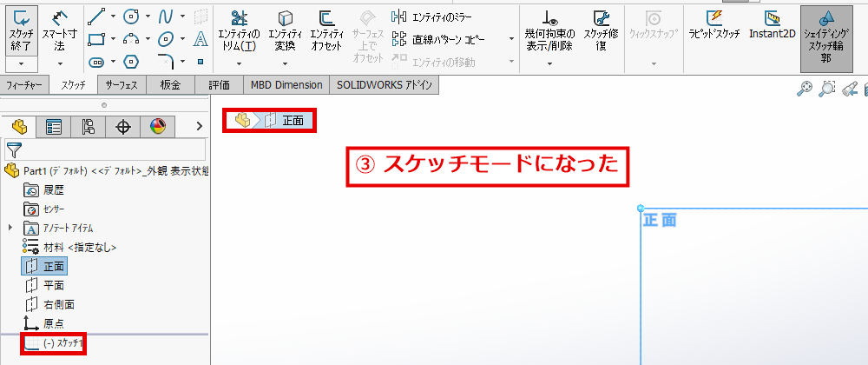Activate エンティティのトリム trim tool
The image size is (868, 365).
240,31
